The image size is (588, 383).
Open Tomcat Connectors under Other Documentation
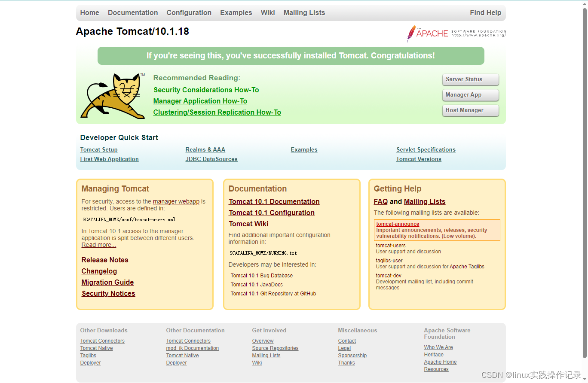click(188, 341)
